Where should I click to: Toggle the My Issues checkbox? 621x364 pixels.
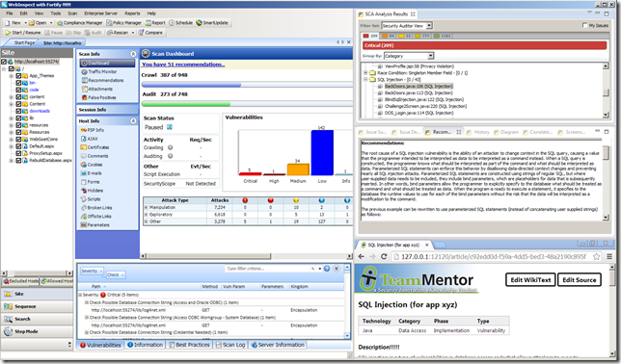coord(584,25)
